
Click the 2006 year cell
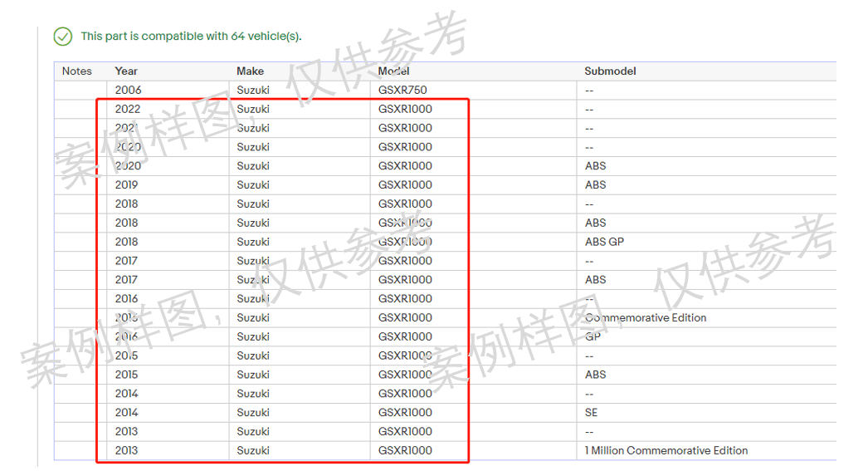point(128,90)
